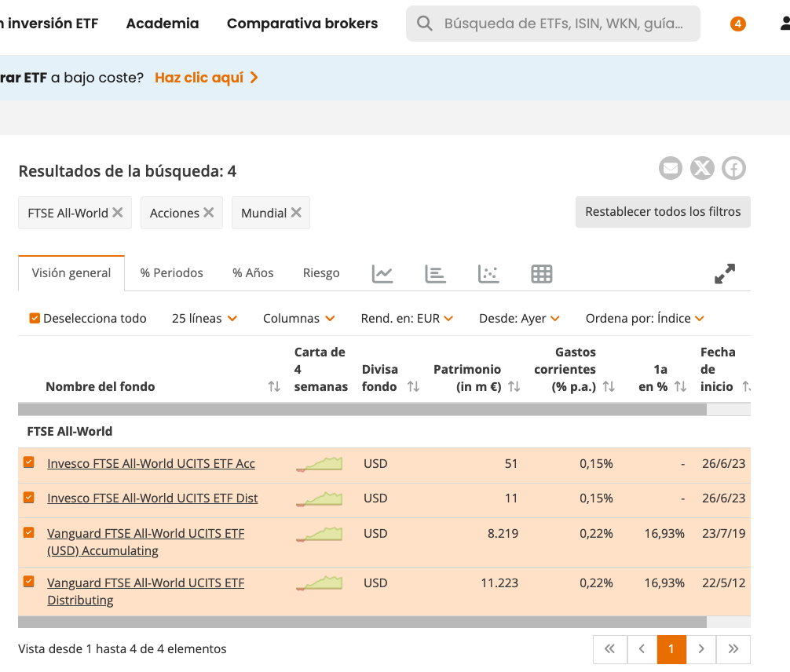Viewport: 790px width, 672px height.
Task: Click Restablecer todos los filtros
Action: [663, 212]
